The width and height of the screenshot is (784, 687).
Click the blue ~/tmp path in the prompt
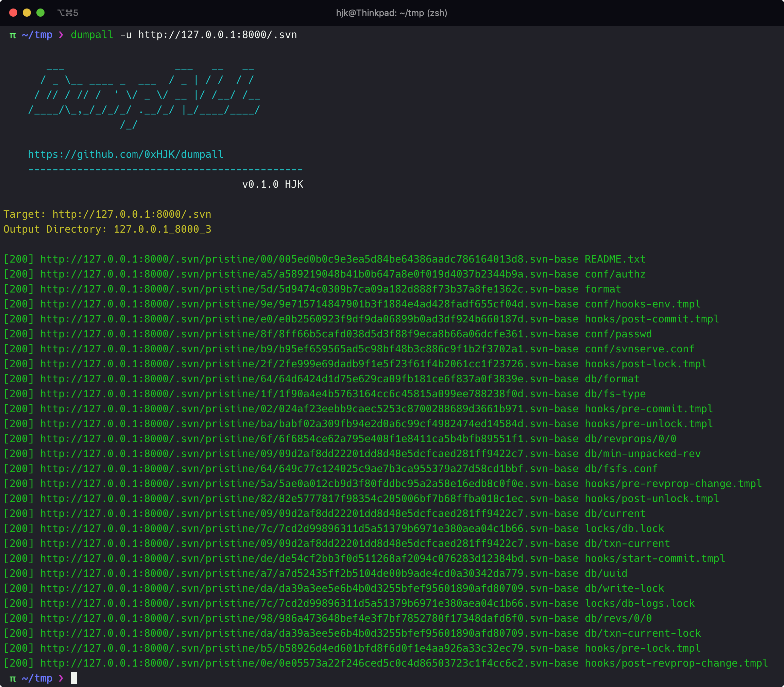pos(37,34)
